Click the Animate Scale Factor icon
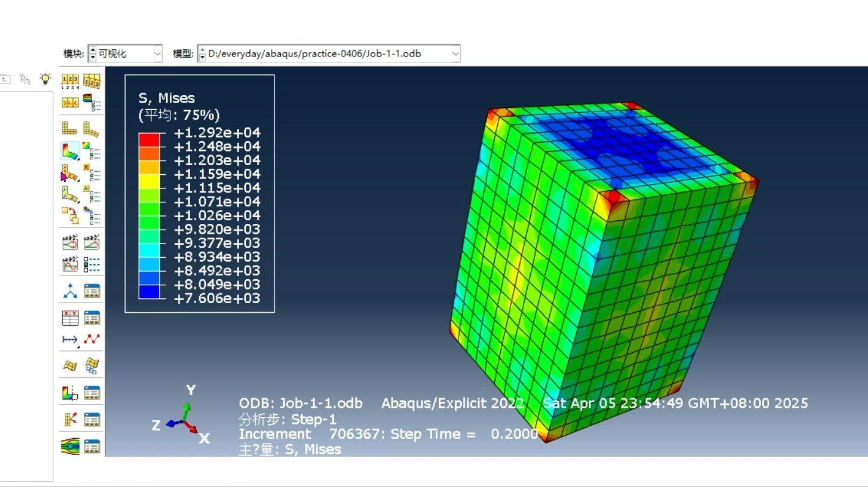The image size is (868, 489). [91, 242]
